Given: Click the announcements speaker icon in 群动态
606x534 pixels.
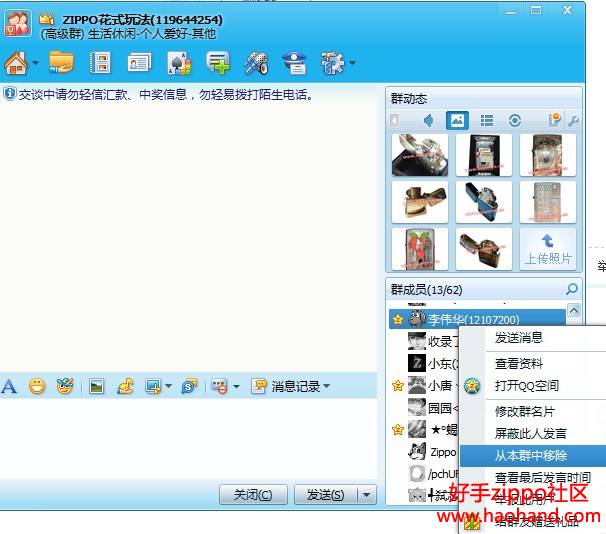Looking at the screenshot, I should [x=429, y=121].
